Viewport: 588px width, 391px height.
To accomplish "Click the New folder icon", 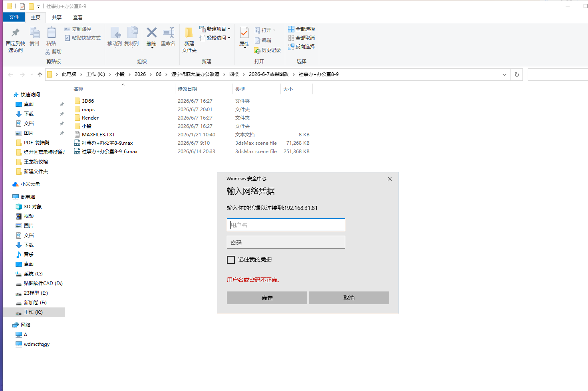I will (189, 33).
